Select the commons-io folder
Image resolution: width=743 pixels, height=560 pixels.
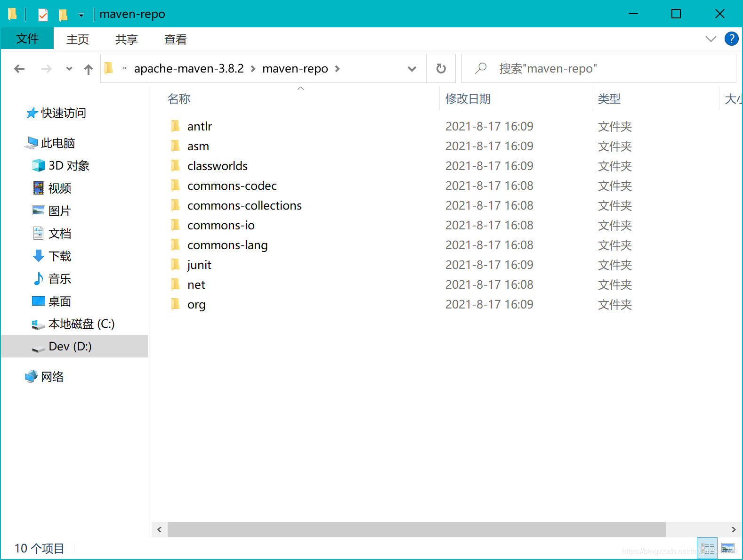click(221, 225)
